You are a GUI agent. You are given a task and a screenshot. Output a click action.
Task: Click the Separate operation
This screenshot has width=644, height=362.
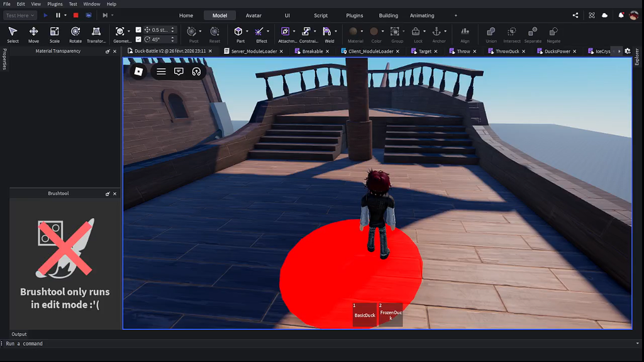click(x=533, y=35)
